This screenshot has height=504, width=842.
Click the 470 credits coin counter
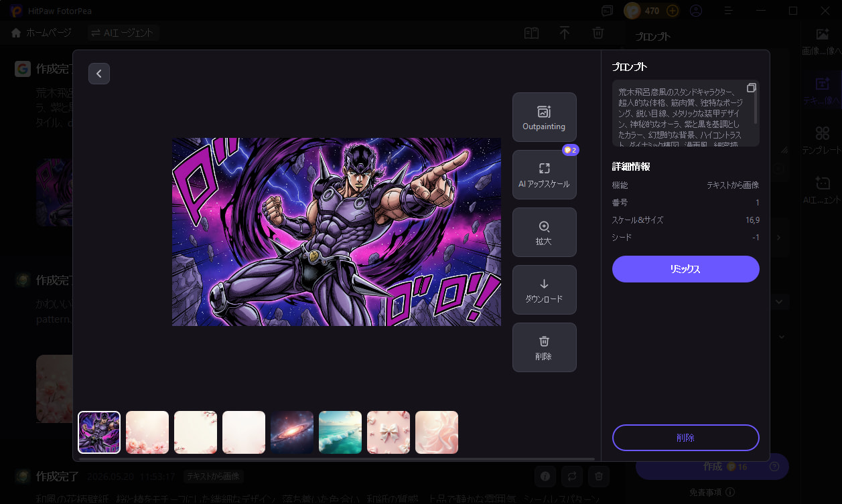[x=644, y=11]
